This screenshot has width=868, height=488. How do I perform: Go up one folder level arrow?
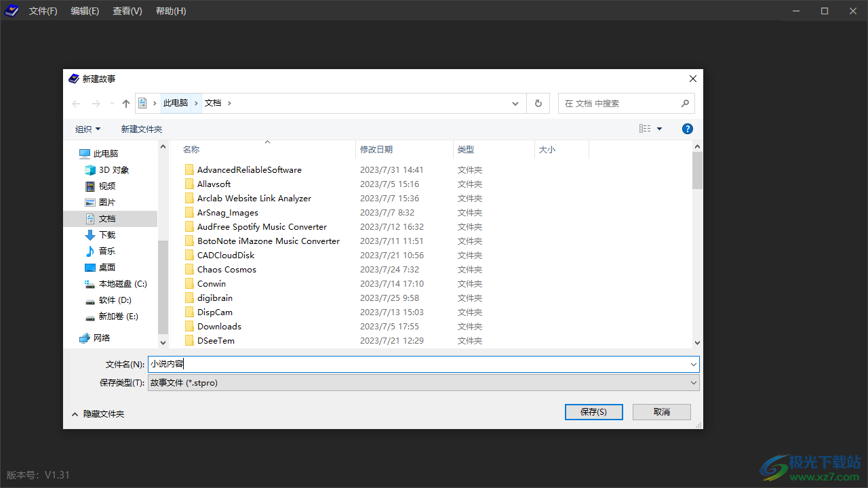click(x=126, y=104)
